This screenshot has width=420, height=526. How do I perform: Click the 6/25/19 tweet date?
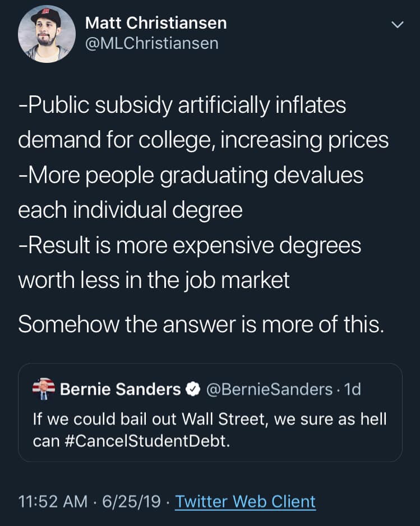click(x=131, y=501)
